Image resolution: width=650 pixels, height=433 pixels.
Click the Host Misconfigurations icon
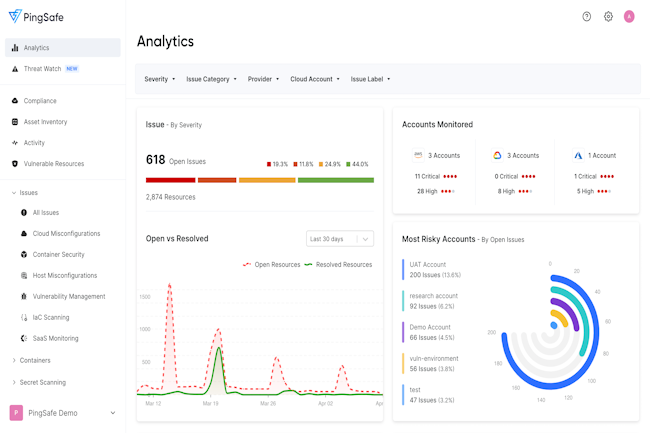[x=24, y=276]
